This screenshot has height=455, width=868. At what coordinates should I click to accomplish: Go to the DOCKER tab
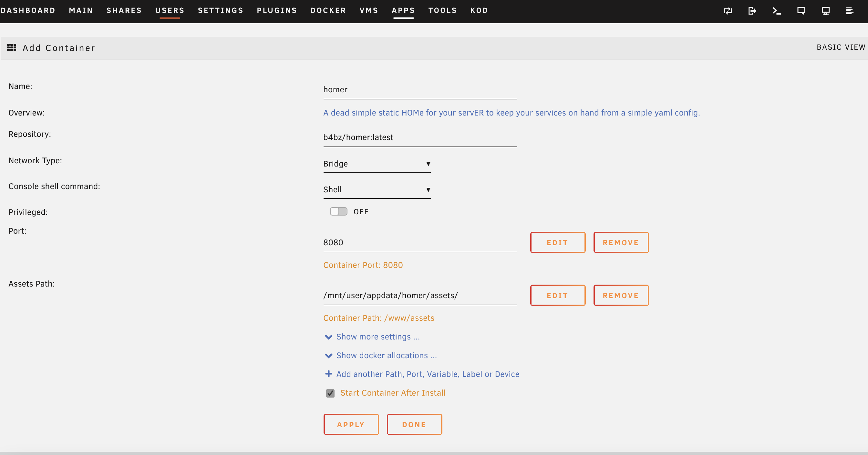pyautogui.click(x=328, y=10)
